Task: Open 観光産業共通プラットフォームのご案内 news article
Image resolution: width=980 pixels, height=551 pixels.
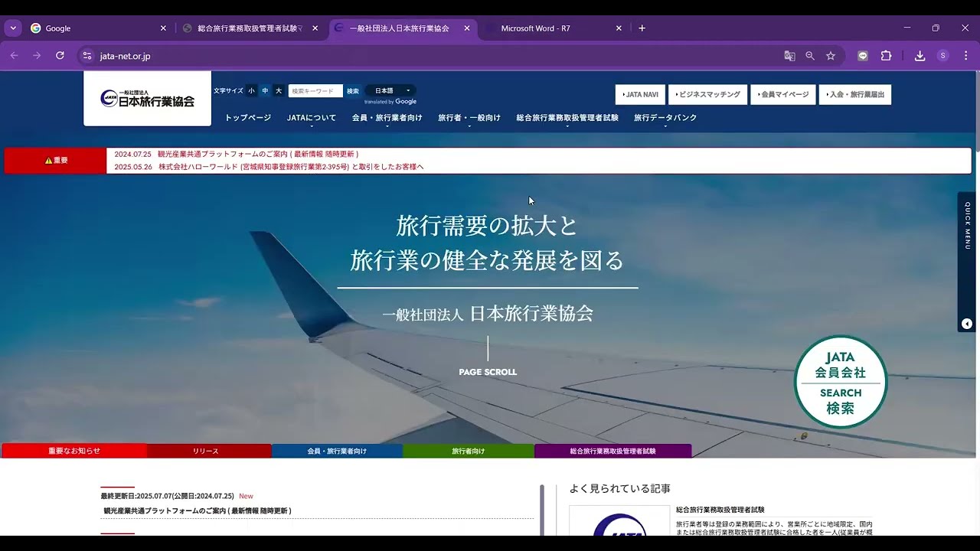Action: pyautogui.click(x=198, y=510)
